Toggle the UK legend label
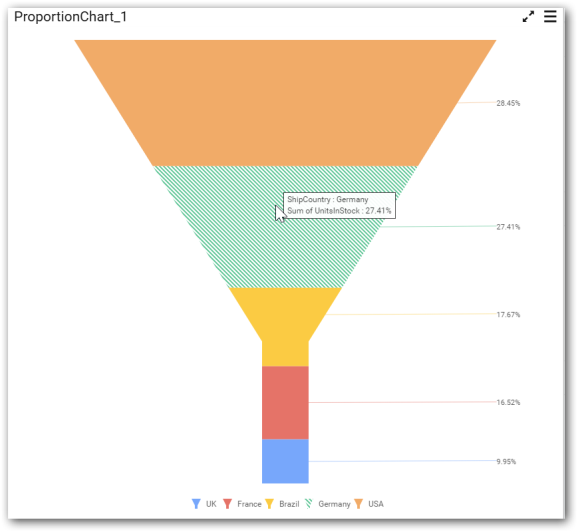 click(x=211, y=504)
